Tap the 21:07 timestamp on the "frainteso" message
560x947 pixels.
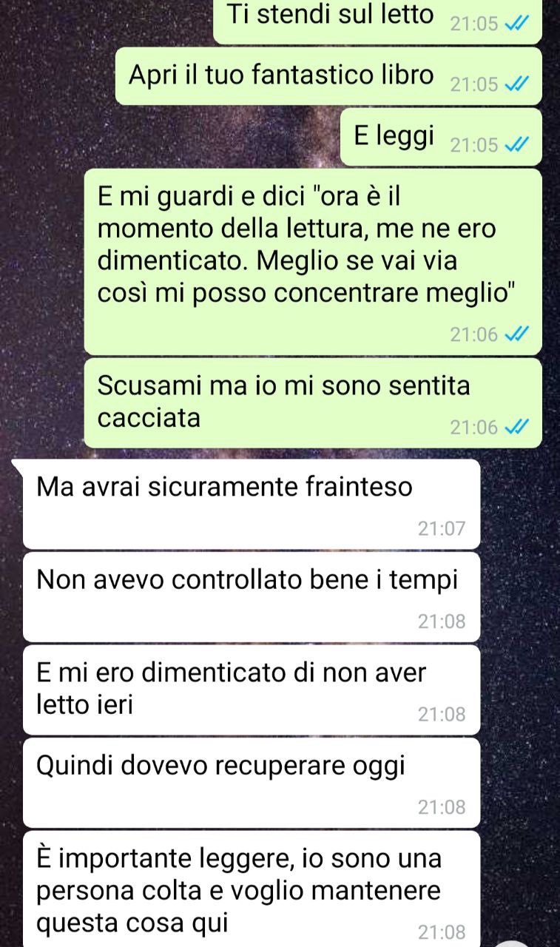click(442, 528)
